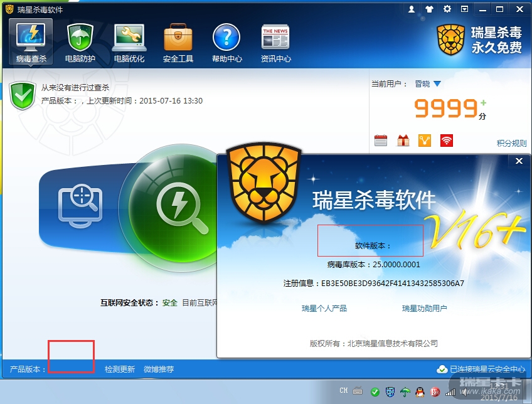Click the 从来没有进行过查杀 status text
Image resolution: width=532 pixels, height=404 pixels.
(x=75, y=88)
